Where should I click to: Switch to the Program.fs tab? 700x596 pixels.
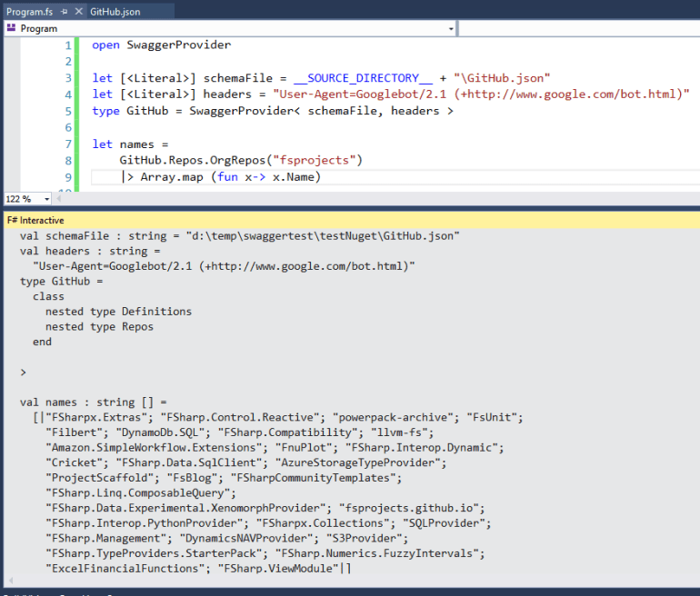(x=29, y=12)
